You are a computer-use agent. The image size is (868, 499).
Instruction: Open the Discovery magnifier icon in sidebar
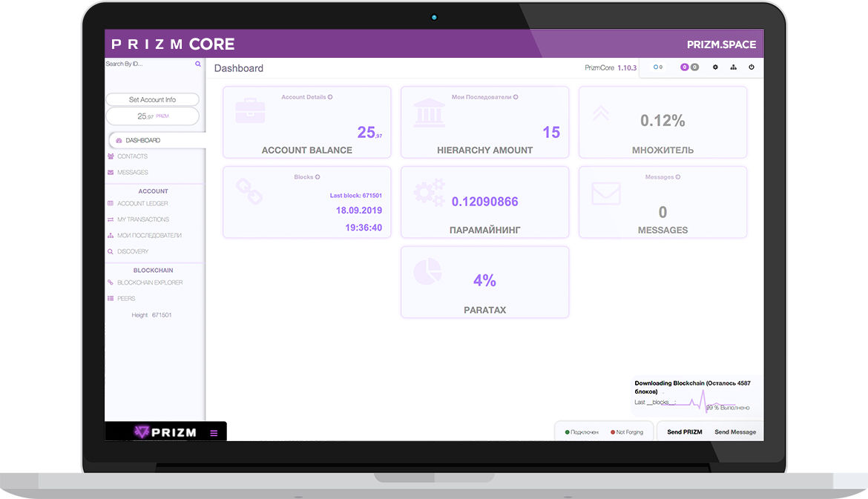point(110,251)
